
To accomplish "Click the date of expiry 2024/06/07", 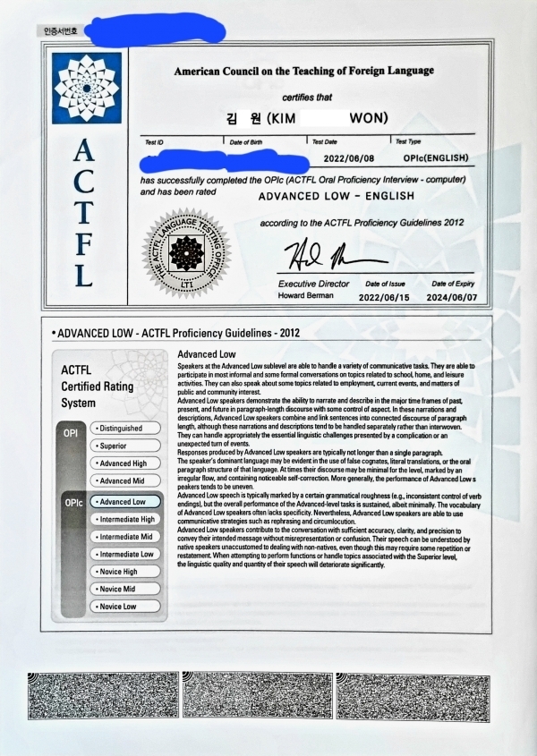I will 452,298.
